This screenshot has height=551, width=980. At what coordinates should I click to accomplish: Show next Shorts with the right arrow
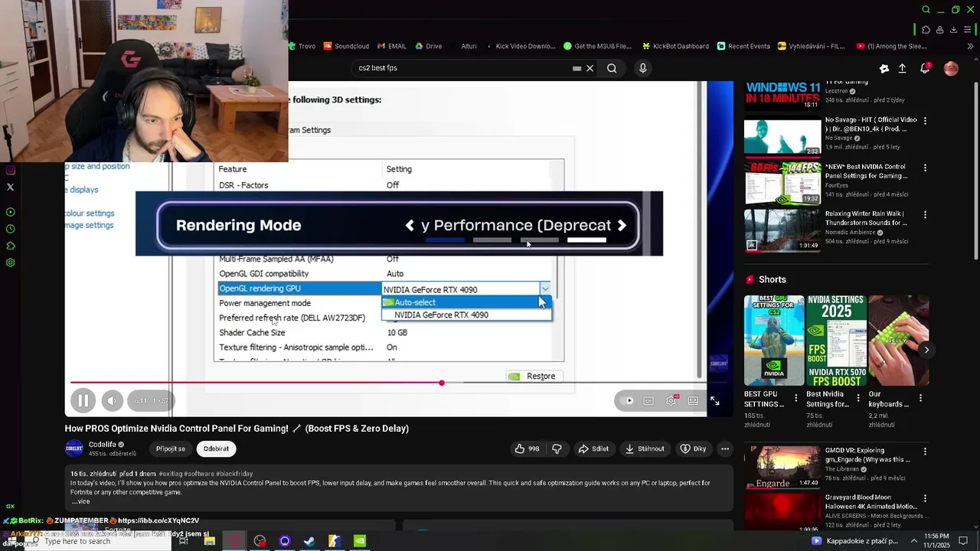pos(926,350)
